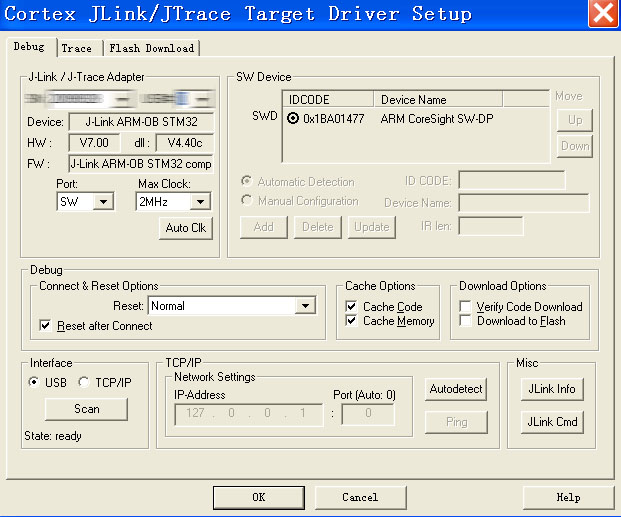Click the JLink Cmd button
The width and height of the screenshot is (621, 517).
click(x=553, y=422)
